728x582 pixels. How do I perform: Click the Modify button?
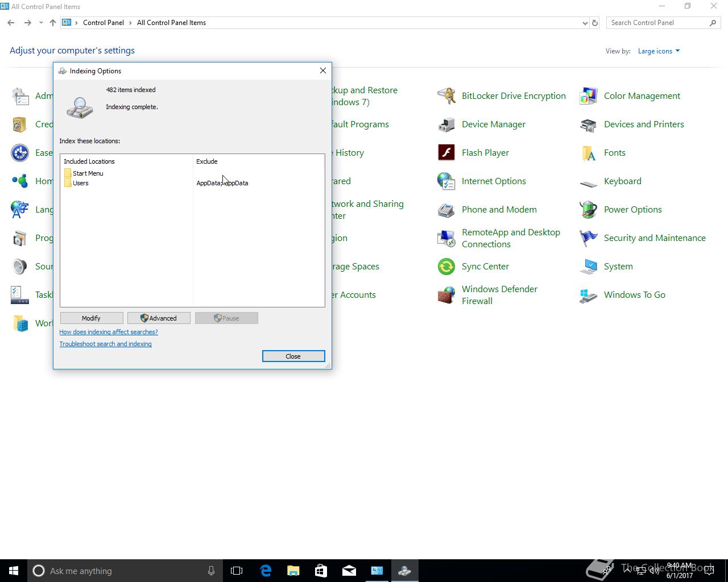(x=91, y=318)
